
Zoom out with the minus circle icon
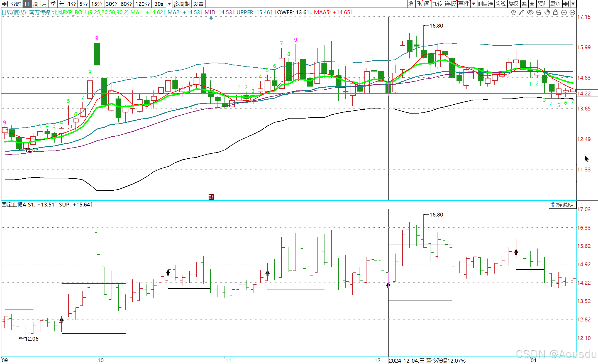coord(572,12)
